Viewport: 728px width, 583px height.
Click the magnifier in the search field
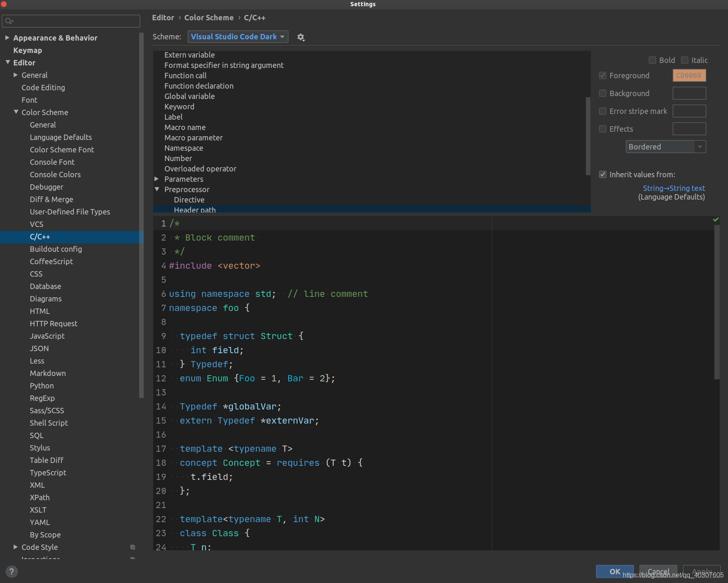point(8,21)
